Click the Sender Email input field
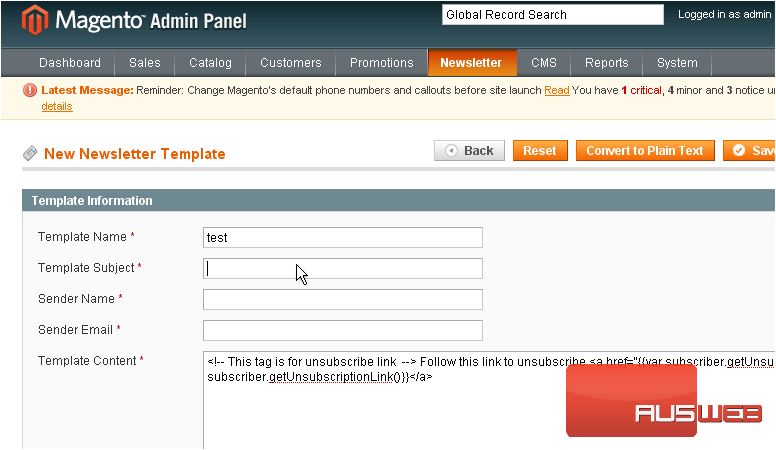The height and width of the screenshot is (450, 776). 342,330
